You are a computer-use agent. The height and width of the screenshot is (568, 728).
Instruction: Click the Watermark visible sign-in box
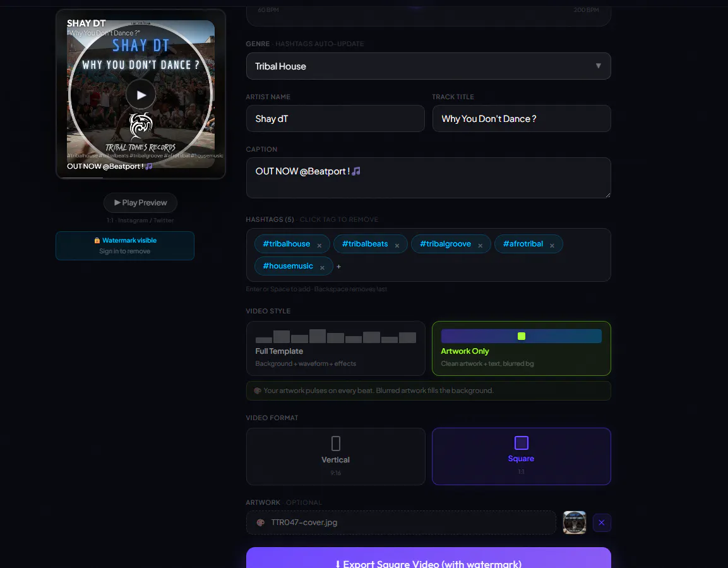point(125,246)
